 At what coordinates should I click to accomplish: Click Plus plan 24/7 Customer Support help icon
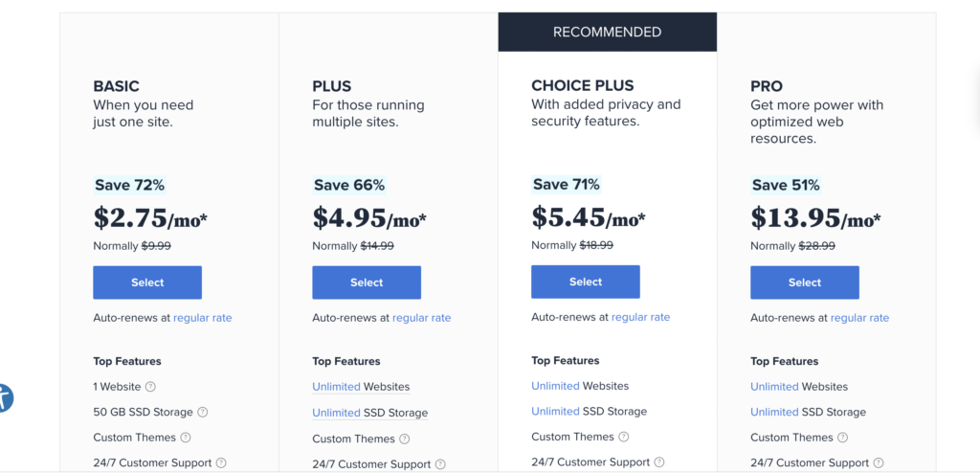(440, 464)
